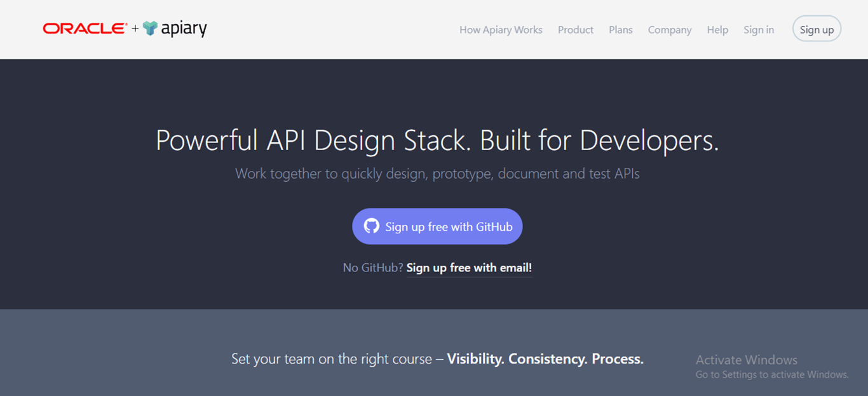Click the apiary wordmark text

click(x=184, y=29)
